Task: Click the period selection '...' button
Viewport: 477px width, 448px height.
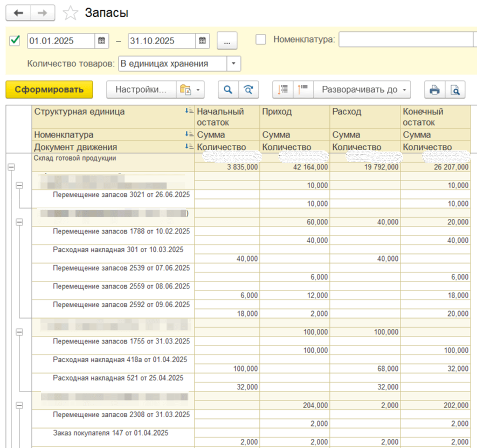Action: click(x=227, y=40)
